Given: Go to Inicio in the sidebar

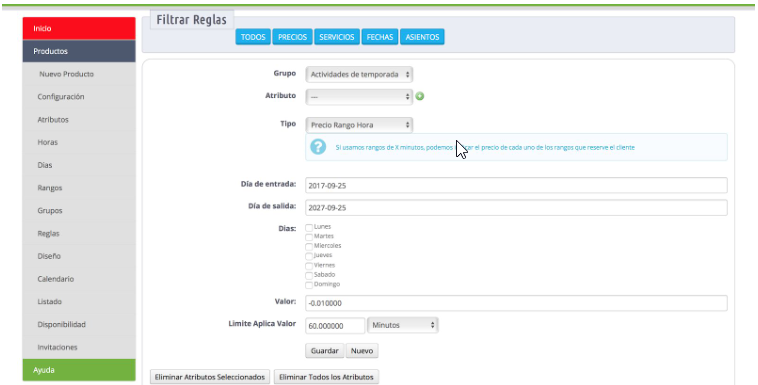Looking at the screenshot, I should (79, 29).
